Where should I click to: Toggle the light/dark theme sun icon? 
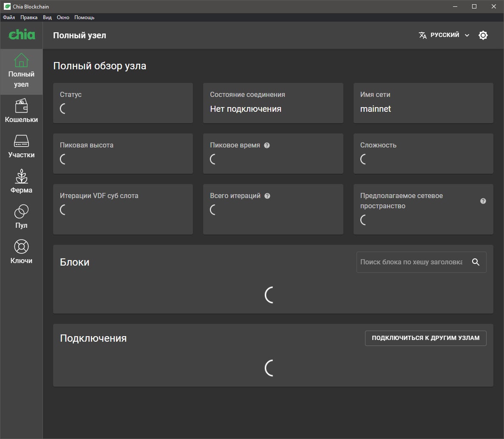483,35
